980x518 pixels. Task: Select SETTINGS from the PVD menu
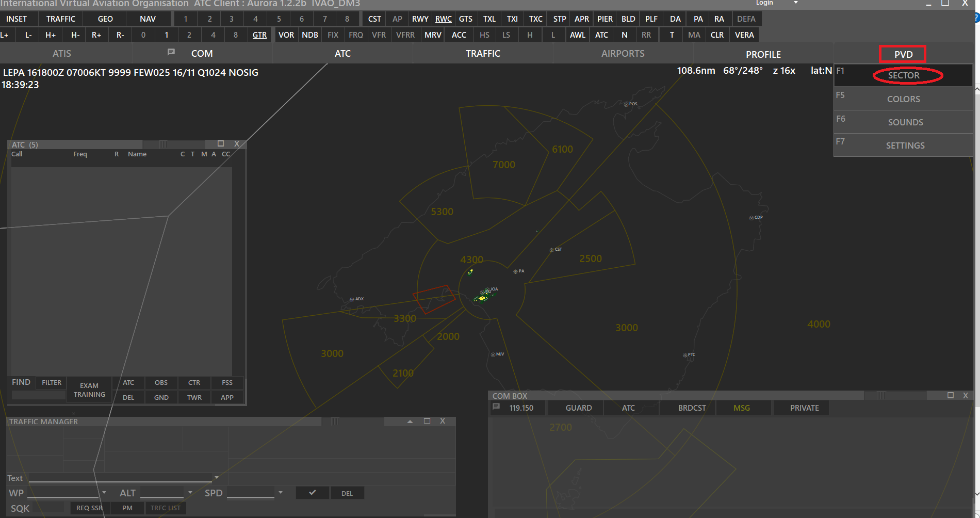904,145
